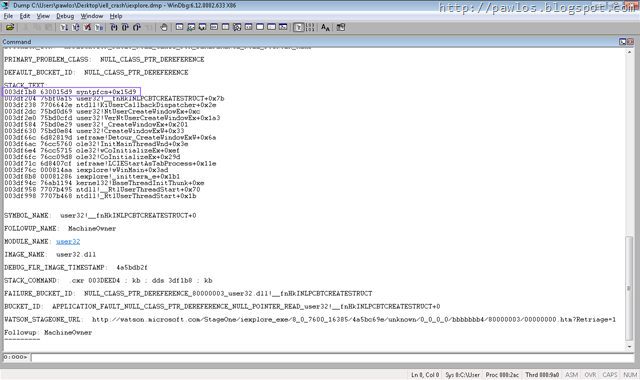Click the hand breakpoint toolbar icon
Image resolution: width=640 pixels, height=380 pixels.
(x=164, y=27)
